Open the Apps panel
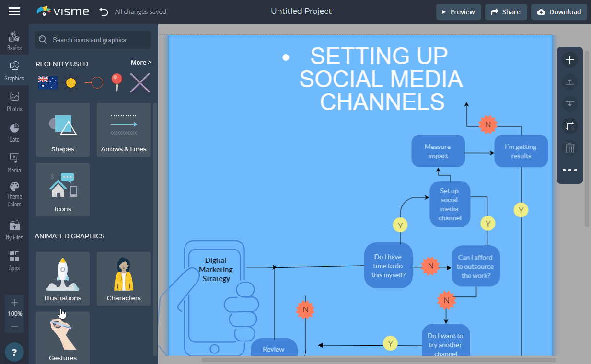 point(14,261)
